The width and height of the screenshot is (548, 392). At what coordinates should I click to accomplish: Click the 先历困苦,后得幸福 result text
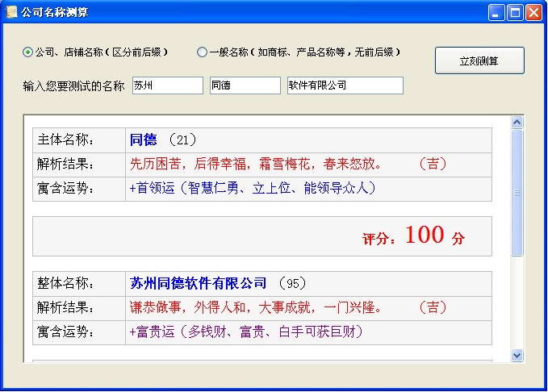[x=188, y=164]
